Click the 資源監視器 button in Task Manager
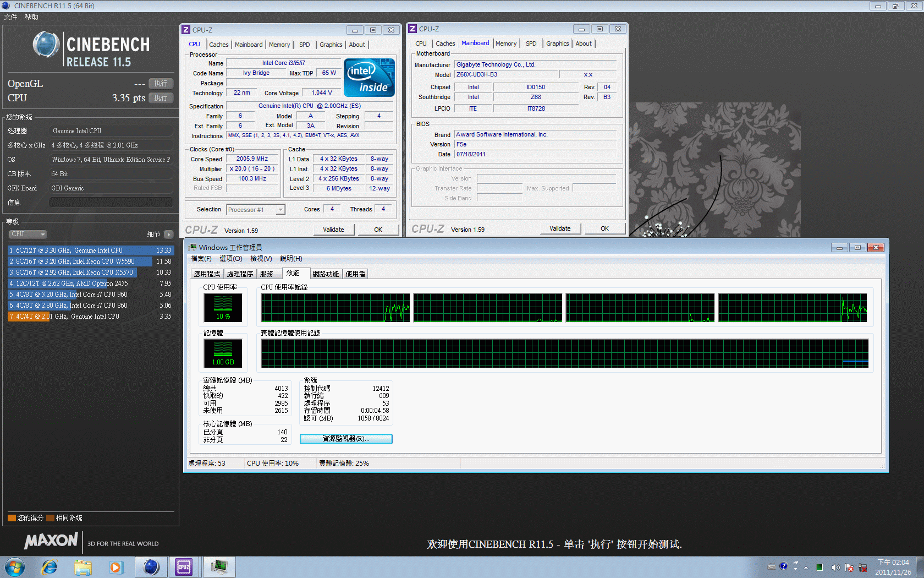924x578 pixels. [346, 439]
